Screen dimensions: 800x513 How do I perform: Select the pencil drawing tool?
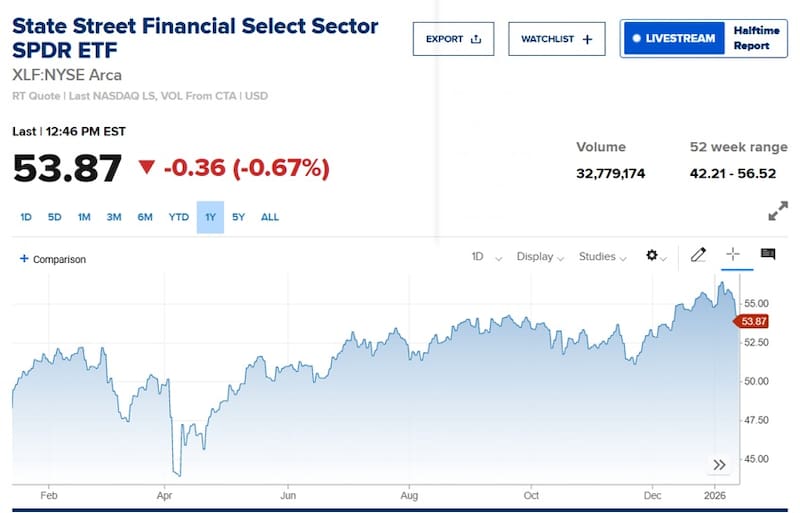(x=699, y=256)
